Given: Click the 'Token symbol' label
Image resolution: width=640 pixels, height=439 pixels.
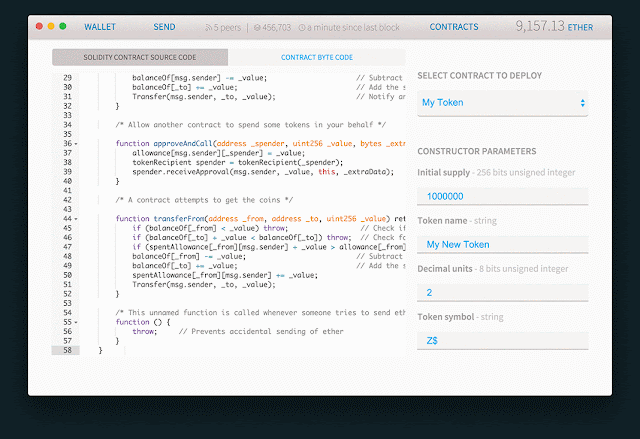Looking at the screenshot, I should [x=446, y=317].
